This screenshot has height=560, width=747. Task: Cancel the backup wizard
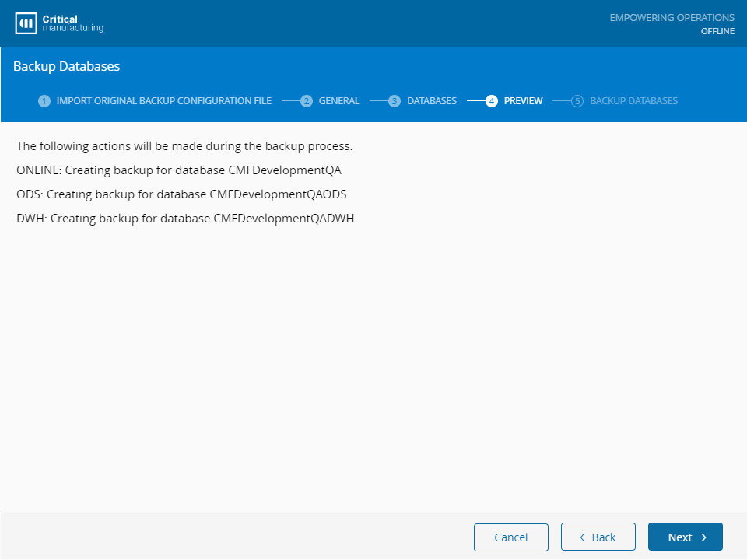(510, 537)
